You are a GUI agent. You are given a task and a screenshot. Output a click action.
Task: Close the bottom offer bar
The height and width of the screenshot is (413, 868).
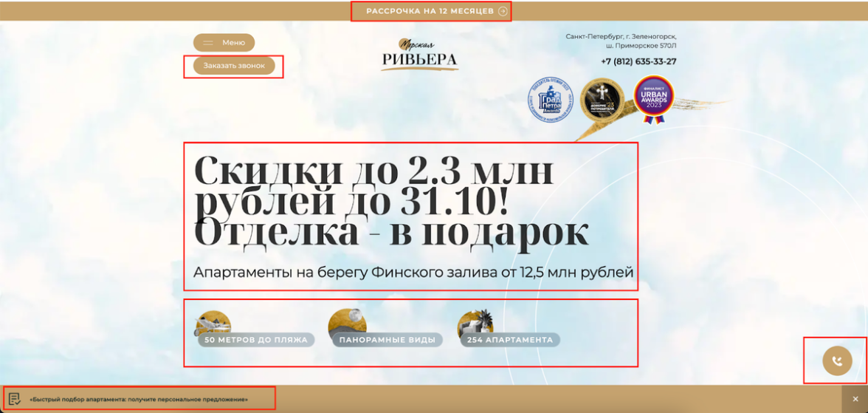855,399
